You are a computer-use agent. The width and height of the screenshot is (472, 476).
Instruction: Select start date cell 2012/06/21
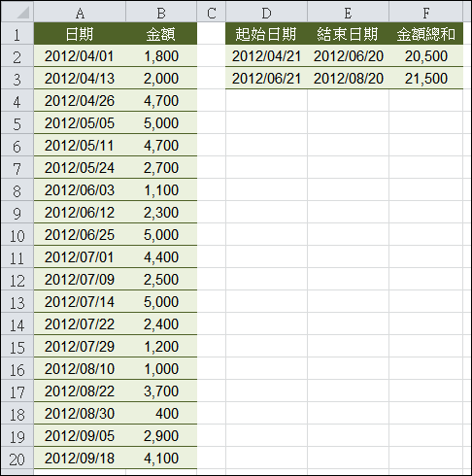[x=266, y=79]
